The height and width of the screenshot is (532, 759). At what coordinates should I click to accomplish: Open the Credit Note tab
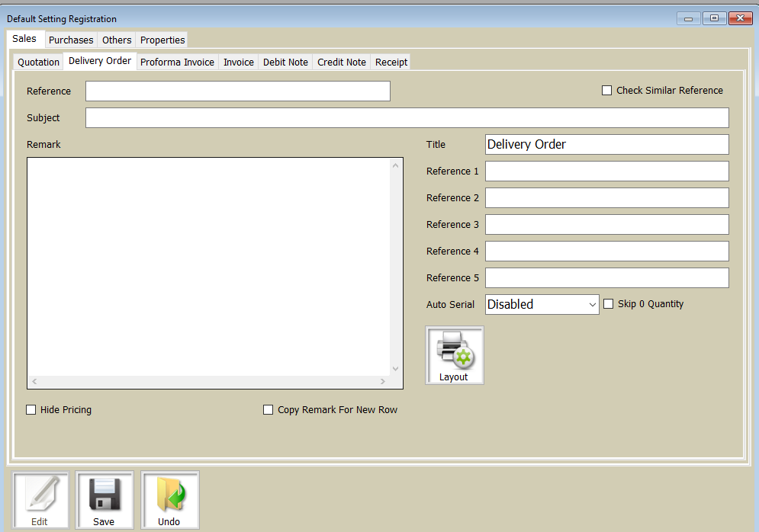342,62
